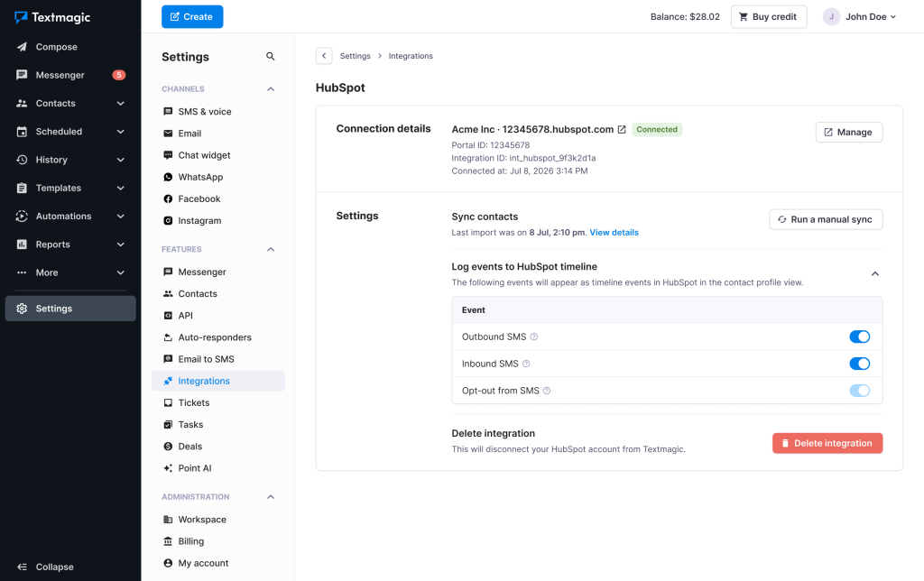Collapse Log events to HubSpot timeline section
The image size is (924, 581).
coord(875,274)
